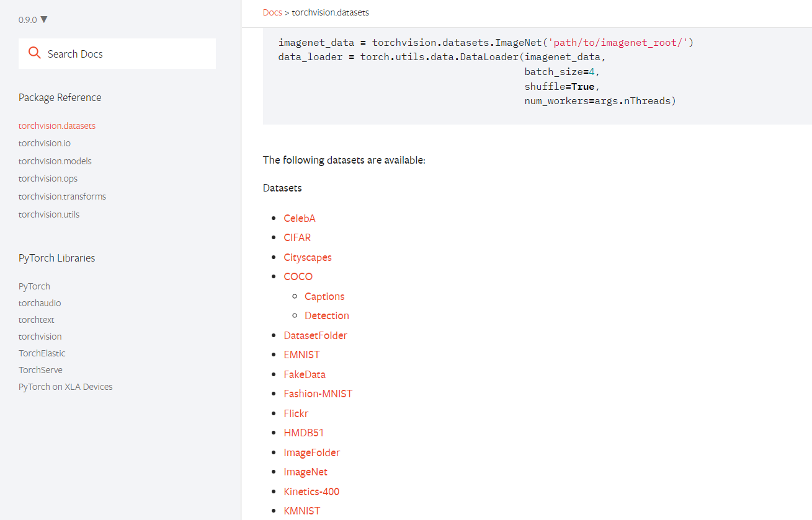Viewport: 812px width, 520px height.
Task: Select torchvision.models in package reference
Action: click(55, 161)
